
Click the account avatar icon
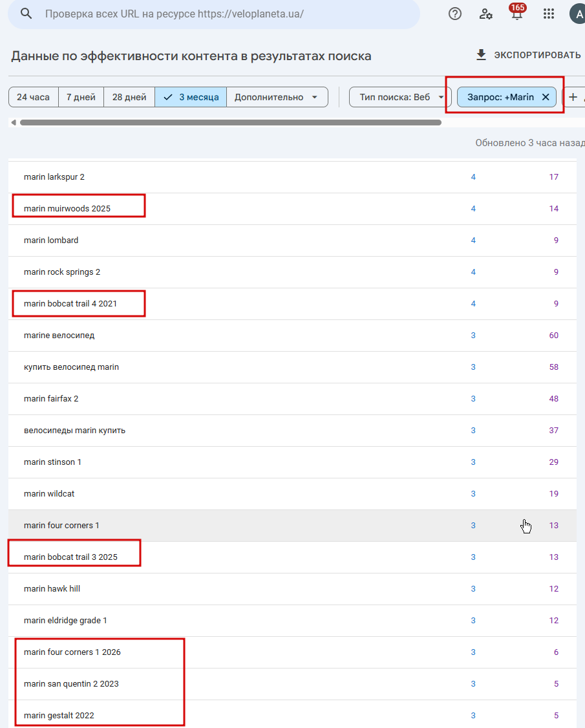coord(577,14)
